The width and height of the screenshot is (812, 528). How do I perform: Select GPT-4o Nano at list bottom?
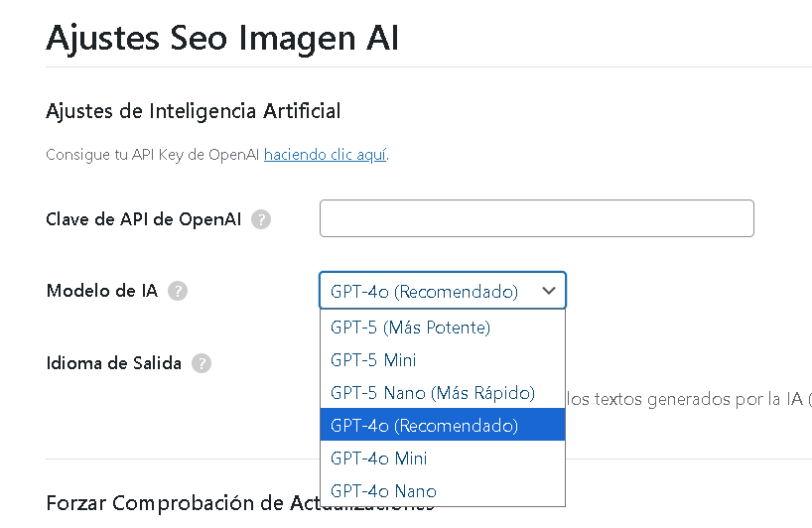(x=382, y=491)
